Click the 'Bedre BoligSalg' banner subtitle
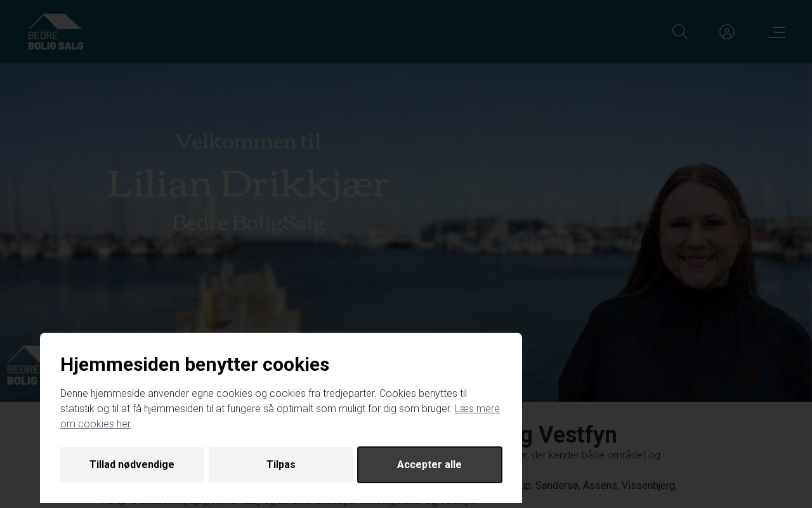This screenshot has height=508, width=812. click(248, 223)
